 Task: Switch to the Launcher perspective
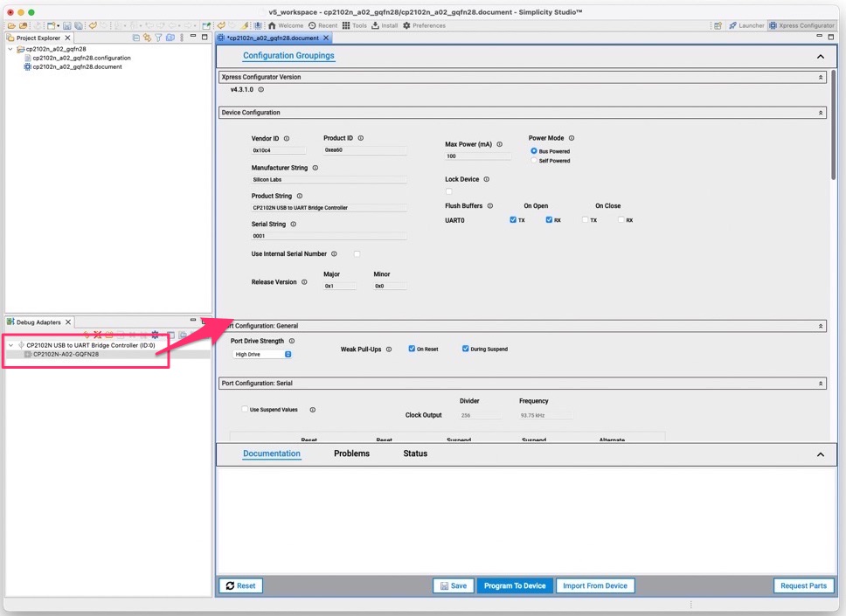[745, 25]
